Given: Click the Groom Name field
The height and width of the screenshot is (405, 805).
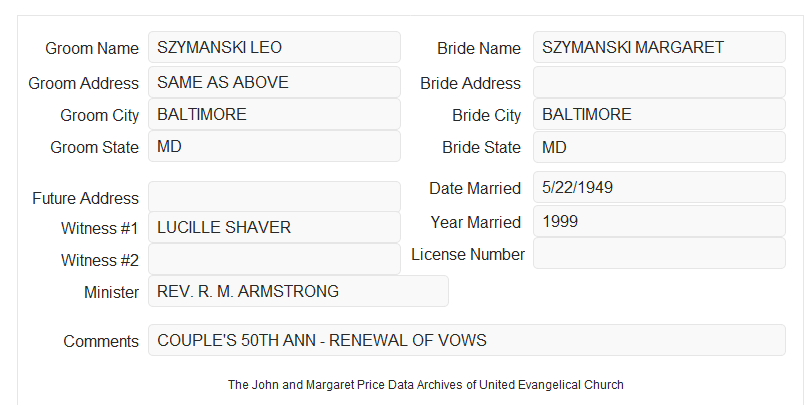Looking at the screenshot, I should [x=274, y=47].
